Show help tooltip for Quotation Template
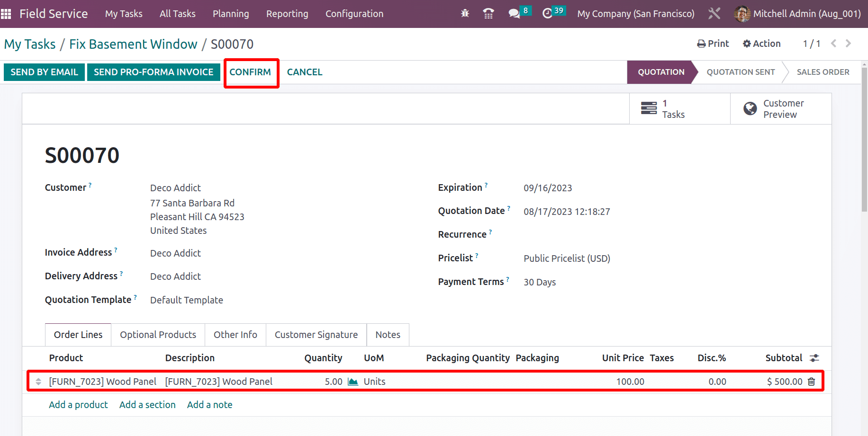 point(135,297)
